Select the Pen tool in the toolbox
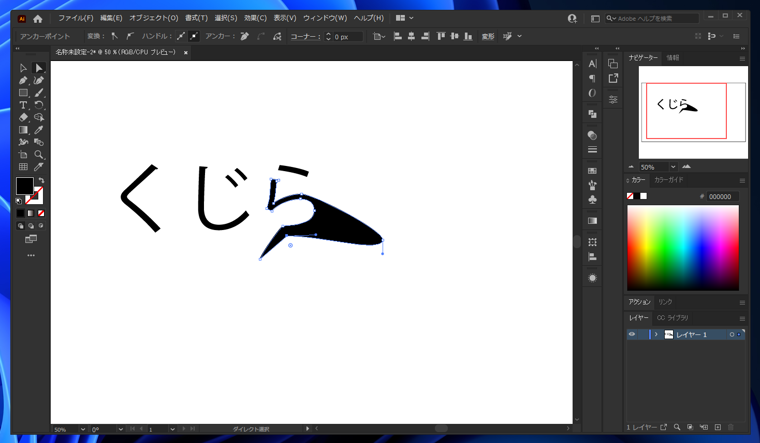 point(23,80)
